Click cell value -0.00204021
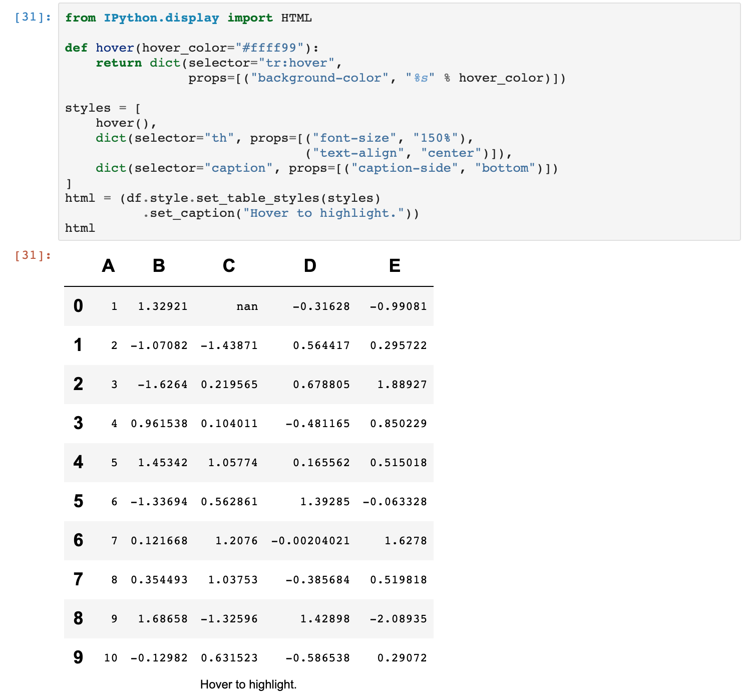 pyautogui.click(x=310, y=541)
